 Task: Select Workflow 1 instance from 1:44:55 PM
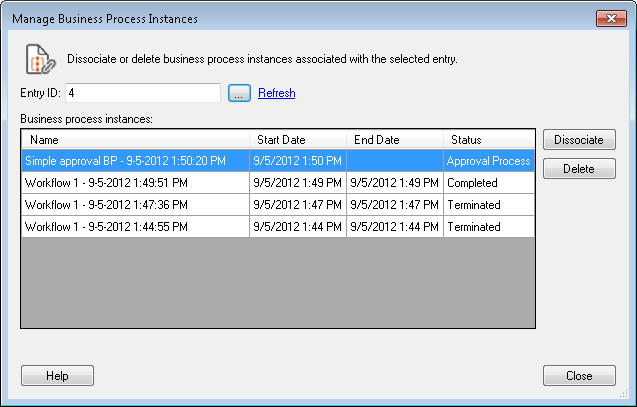[x=135, y=227]
